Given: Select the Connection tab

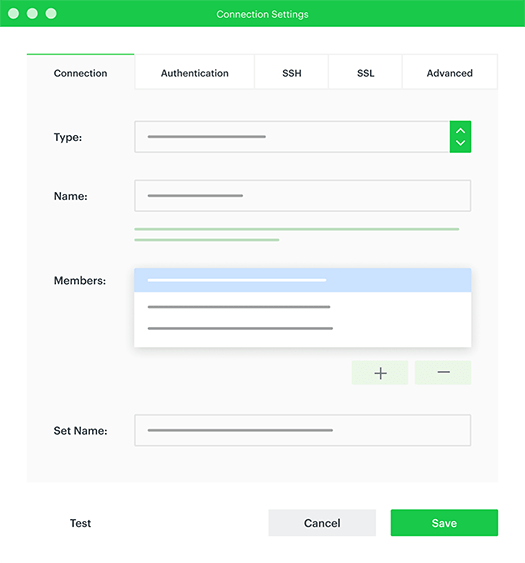Looking at the screenshot, I should pos(80,73).
